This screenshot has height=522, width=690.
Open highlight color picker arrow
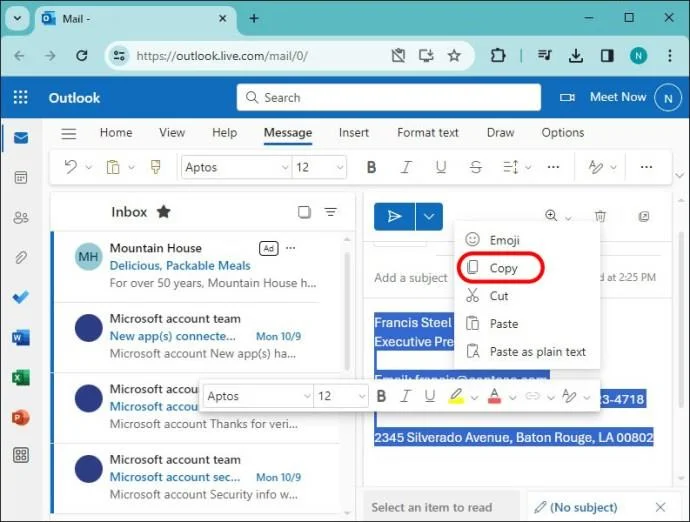[x=474, y=397]
